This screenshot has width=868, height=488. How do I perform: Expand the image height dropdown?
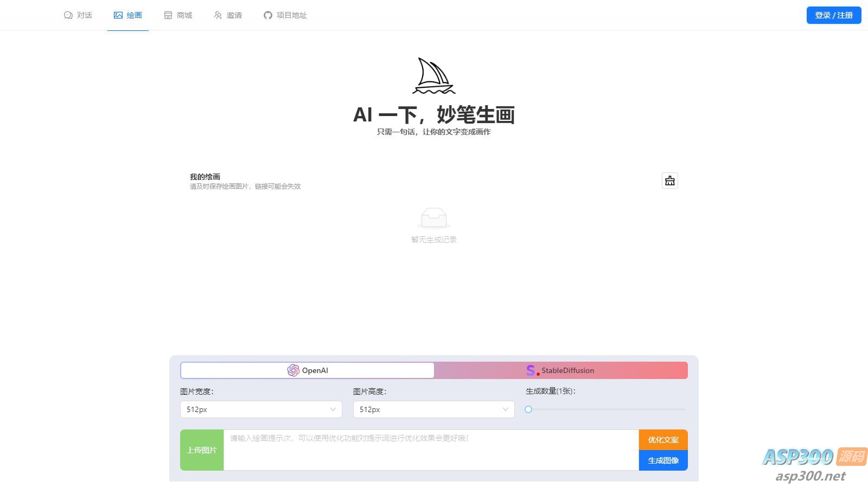point(433,409)
